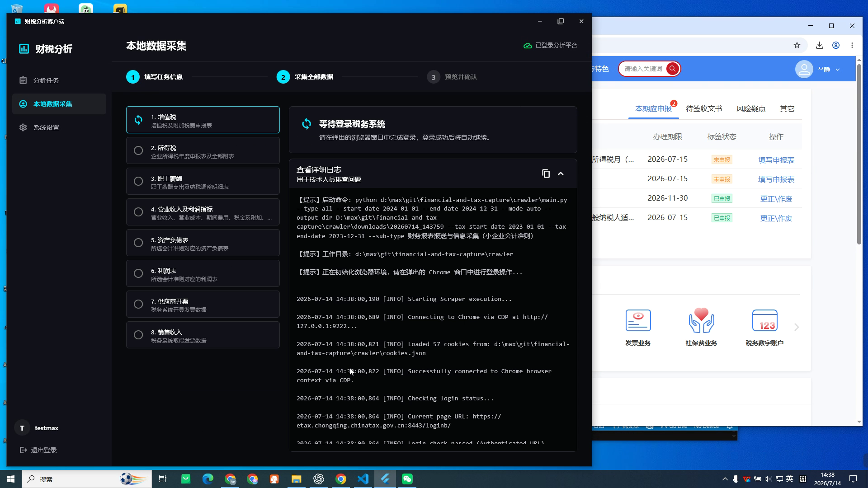Open 系统设置 gear item
The height and width of the screenshot is (488, 868).
59,127
